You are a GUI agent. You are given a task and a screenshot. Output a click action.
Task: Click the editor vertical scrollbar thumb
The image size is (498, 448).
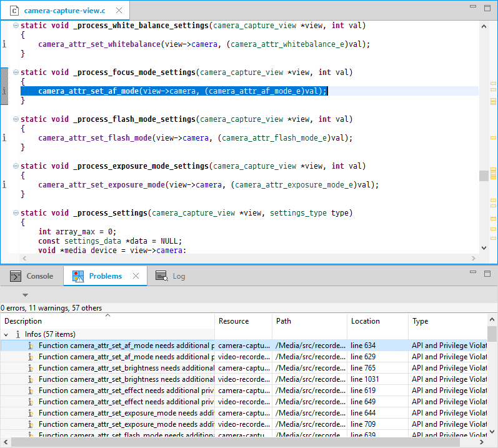pyautogui.click(x=484, y=176)
